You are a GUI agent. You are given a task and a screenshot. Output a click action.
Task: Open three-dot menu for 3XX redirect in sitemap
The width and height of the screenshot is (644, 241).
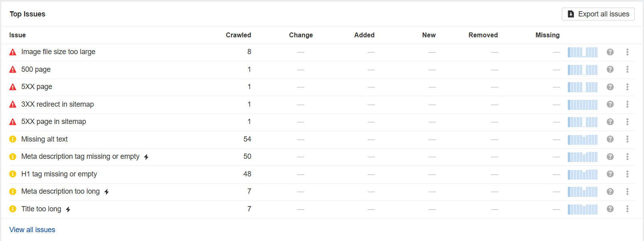tap(627, 104)
